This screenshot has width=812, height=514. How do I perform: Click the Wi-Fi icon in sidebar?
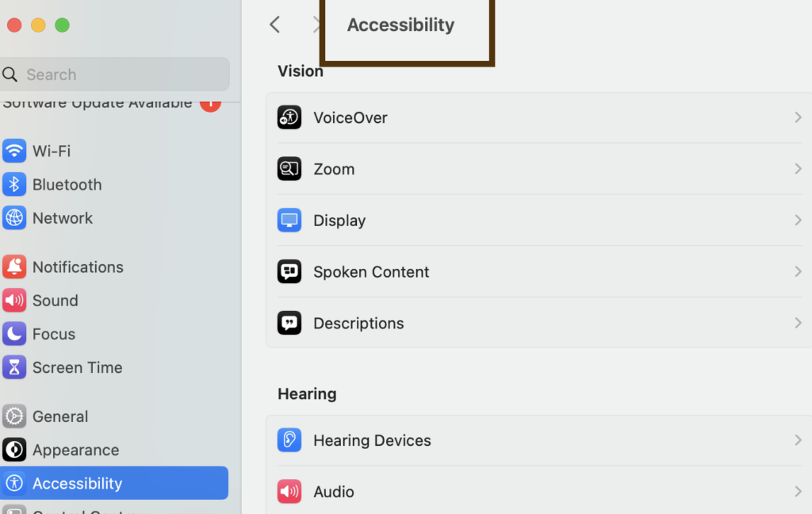(x=14, y=151)
